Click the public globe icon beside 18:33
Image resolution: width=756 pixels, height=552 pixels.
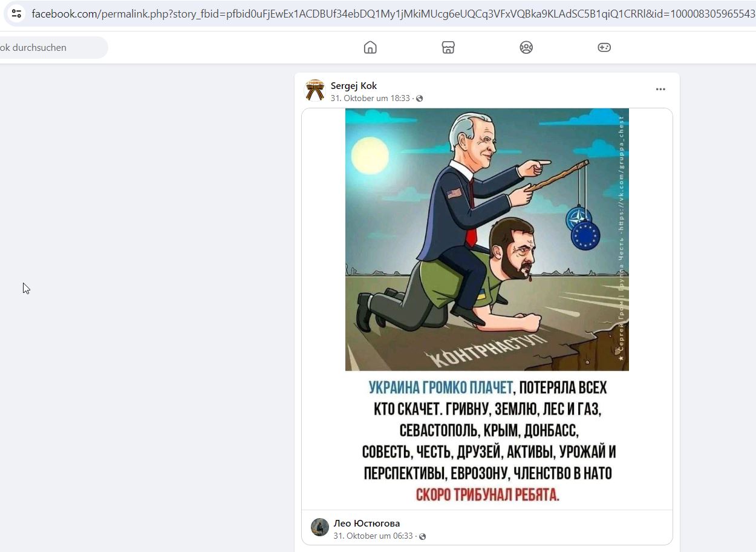coord(420,99)
